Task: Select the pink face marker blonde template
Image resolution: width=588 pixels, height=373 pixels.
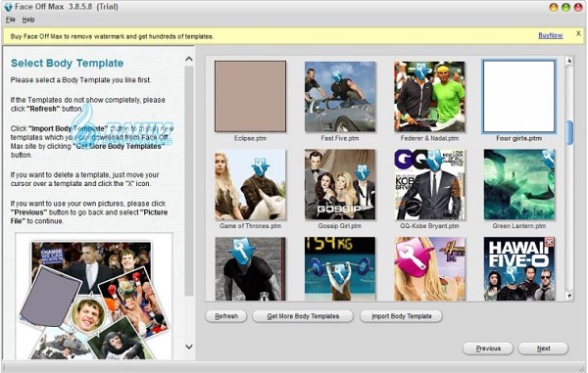Action: [429, 268]
